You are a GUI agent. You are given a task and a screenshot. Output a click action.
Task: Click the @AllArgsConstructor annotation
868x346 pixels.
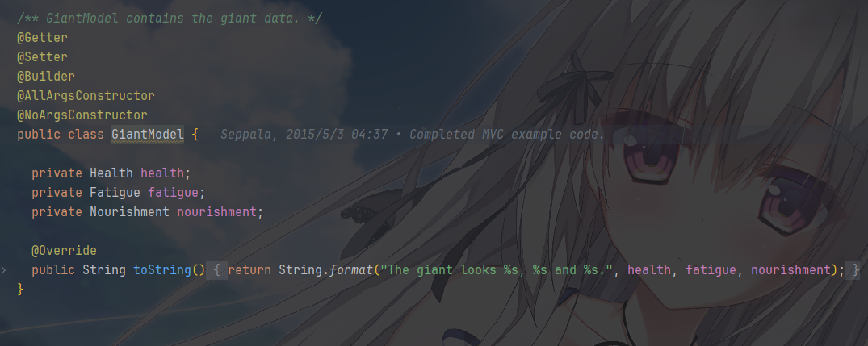click(86, 96)
